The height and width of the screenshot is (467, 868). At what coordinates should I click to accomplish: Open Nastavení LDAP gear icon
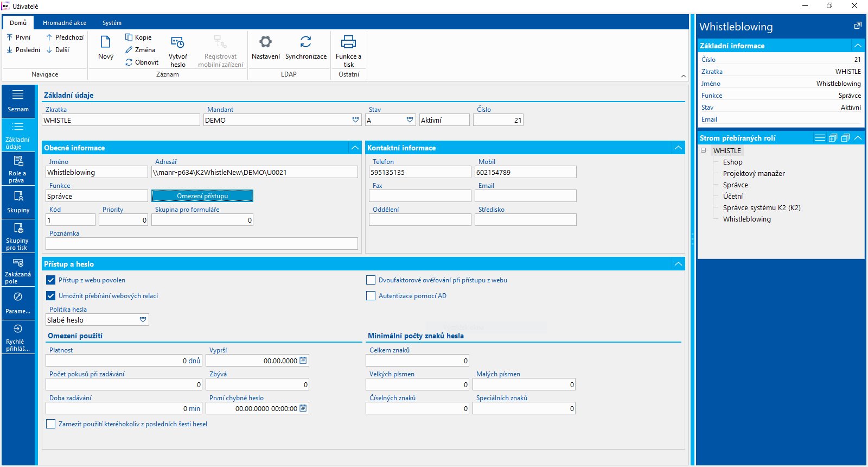pos(265,42)
